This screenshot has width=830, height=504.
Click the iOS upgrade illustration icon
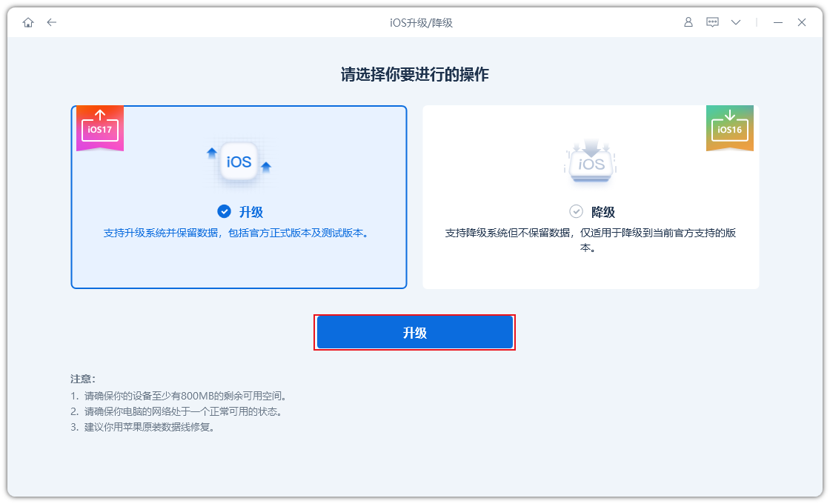(239, 162)
